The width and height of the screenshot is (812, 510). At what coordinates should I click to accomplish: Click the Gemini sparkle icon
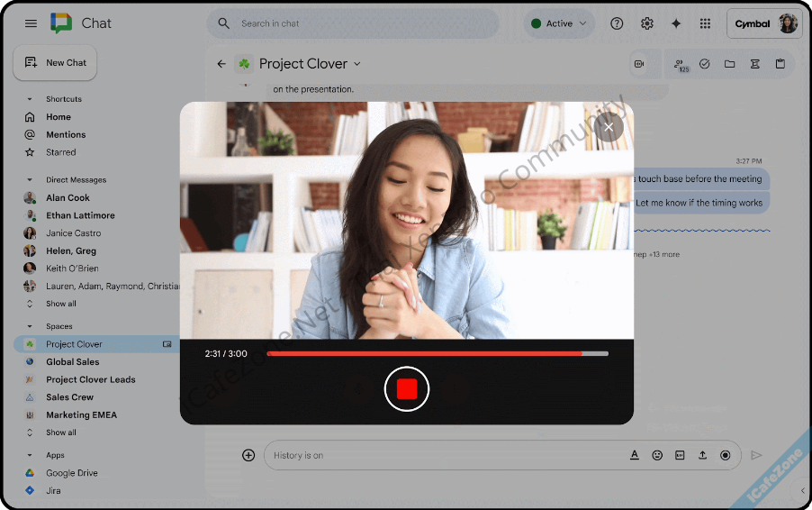(676, 23)
